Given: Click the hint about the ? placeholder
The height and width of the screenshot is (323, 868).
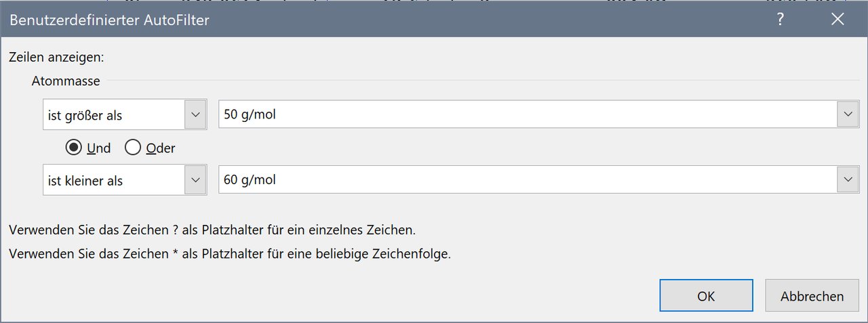Looking at the screenshot, I should 212,230.
